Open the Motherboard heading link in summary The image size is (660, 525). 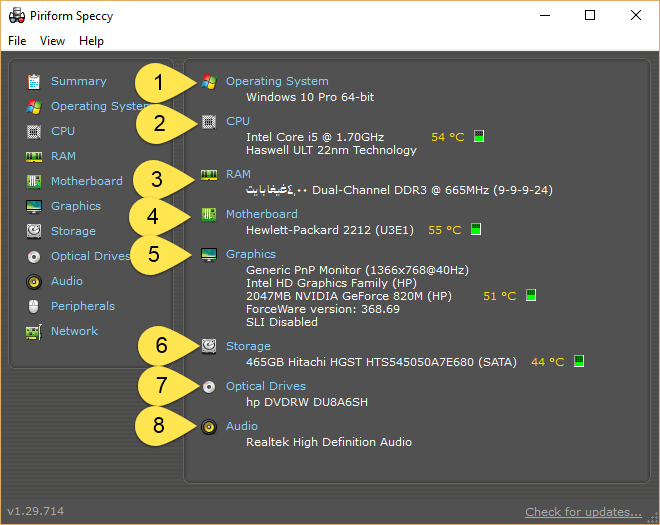(x=262, y=214)
